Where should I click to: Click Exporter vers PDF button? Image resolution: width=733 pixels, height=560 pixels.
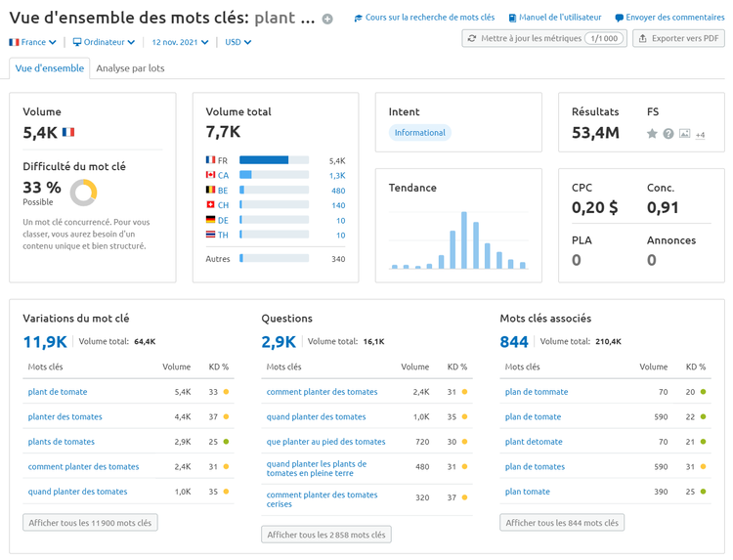(678, 38)
